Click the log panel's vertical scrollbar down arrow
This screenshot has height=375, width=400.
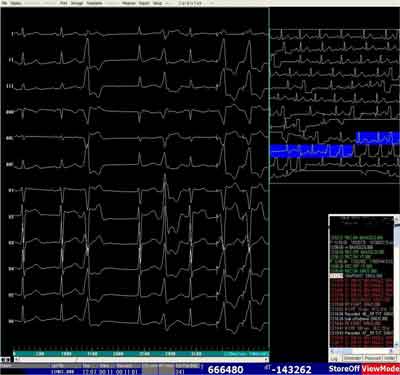pyautogui.click(x=397, y=346)
